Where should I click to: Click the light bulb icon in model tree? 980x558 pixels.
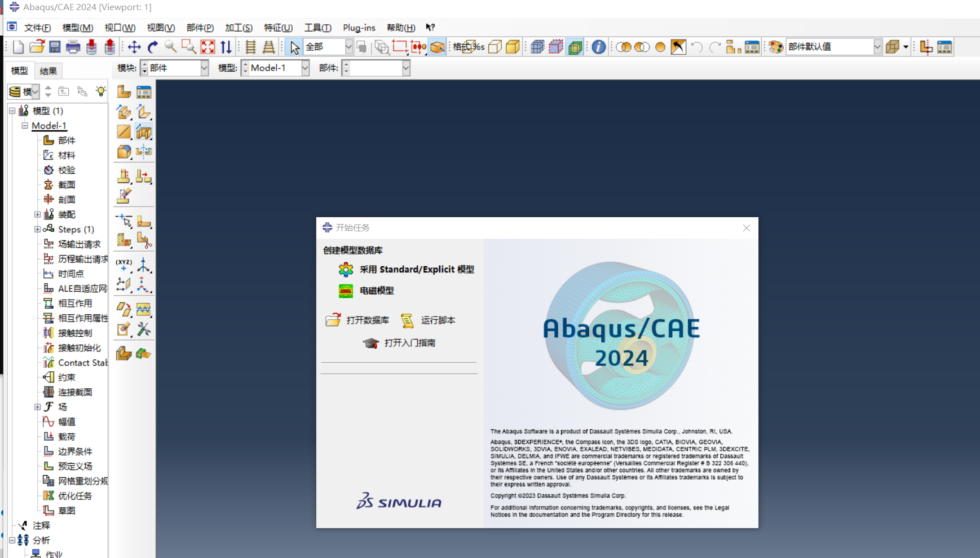coord(101,91)
